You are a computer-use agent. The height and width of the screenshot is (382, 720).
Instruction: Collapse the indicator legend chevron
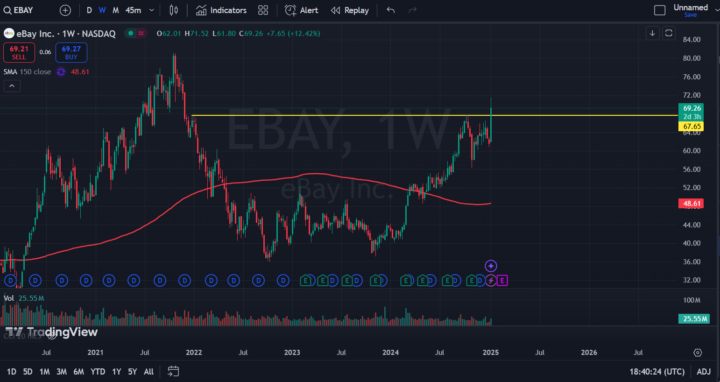point(12,86)
